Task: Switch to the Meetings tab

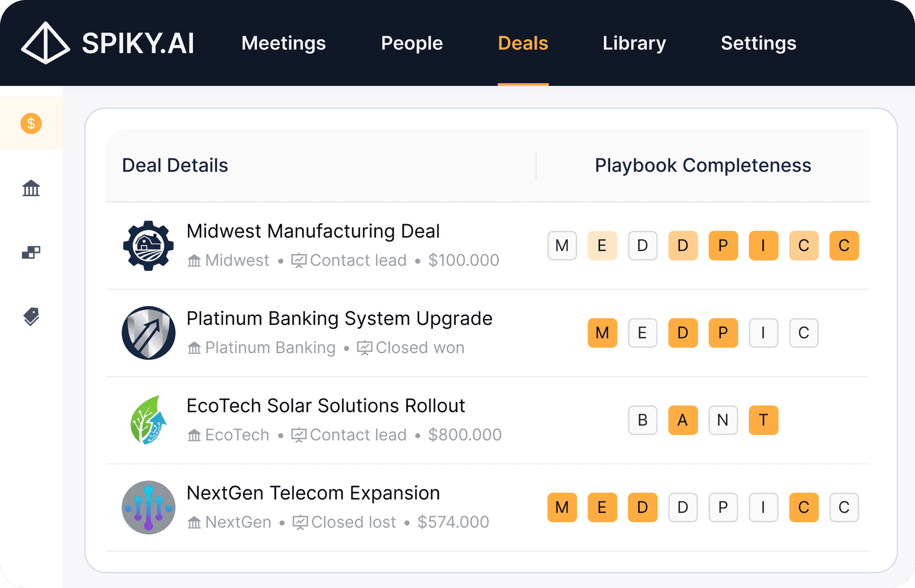Action: [x=284, y=43]
